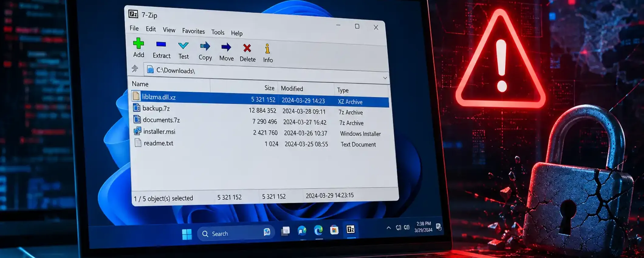
Task: Open Task View on the taskbar
Action: click(x=285, y=232)
